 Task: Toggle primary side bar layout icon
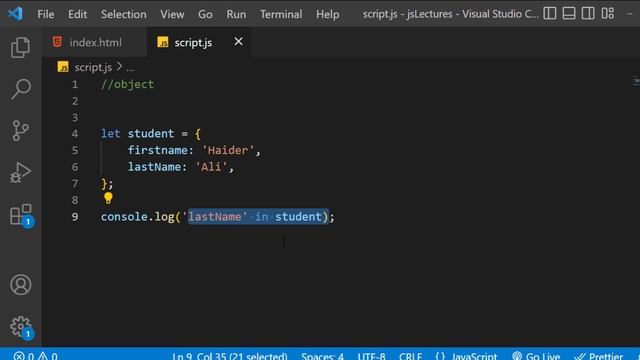tap(549, 13)
